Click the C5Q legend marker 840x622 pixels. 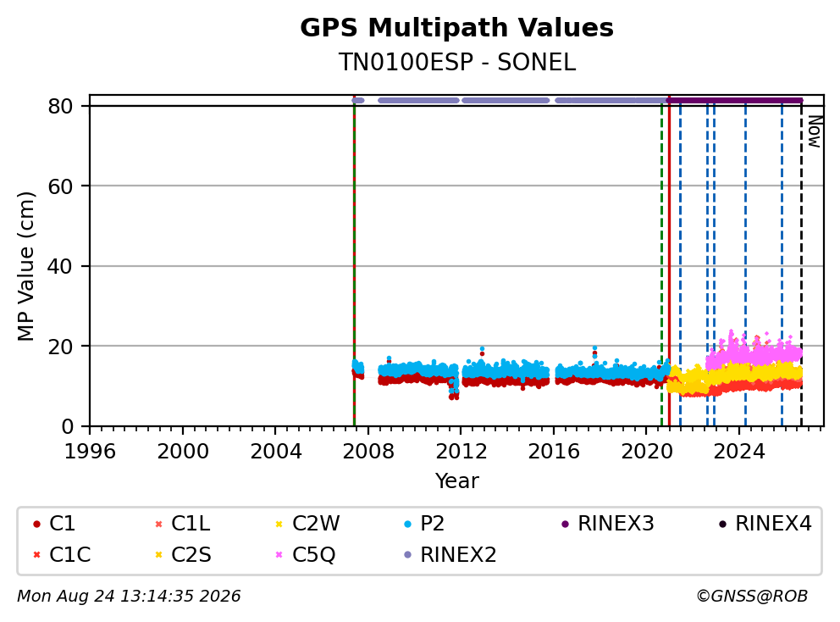279,554
